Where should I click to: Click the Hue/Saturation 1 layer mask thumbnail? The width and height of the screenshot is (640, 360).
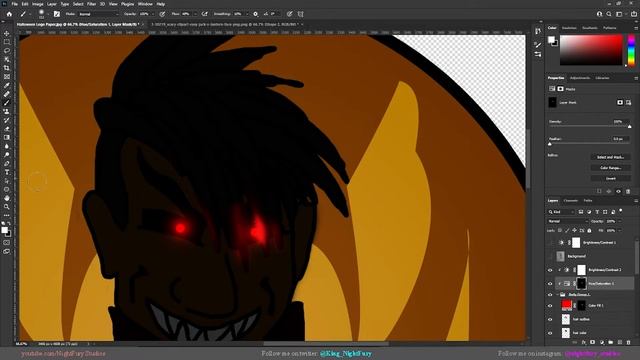pyautogui.click(x=581, y=283)
